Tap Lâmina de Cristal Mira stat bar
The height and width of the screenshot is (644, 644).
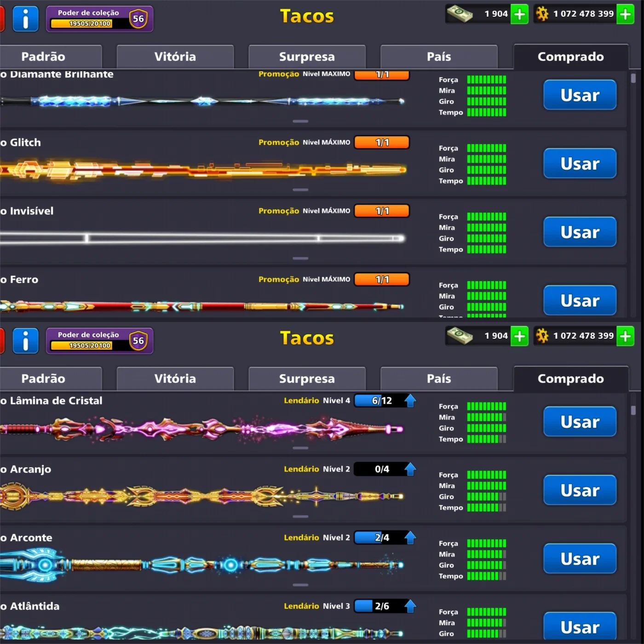[x=487, y=417]
